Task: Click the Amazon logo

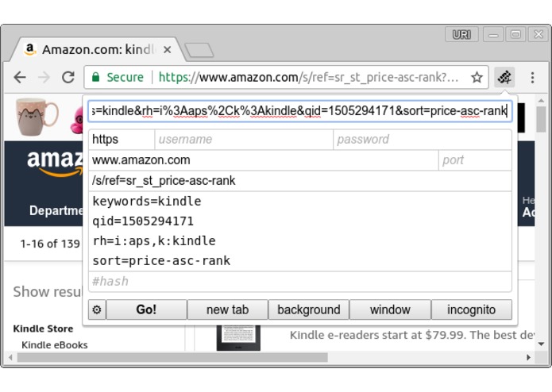Action: [55, 163]
